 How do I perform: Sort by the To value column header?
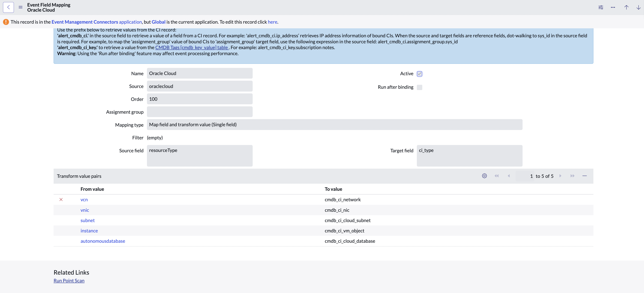click(x=333, y=189)
